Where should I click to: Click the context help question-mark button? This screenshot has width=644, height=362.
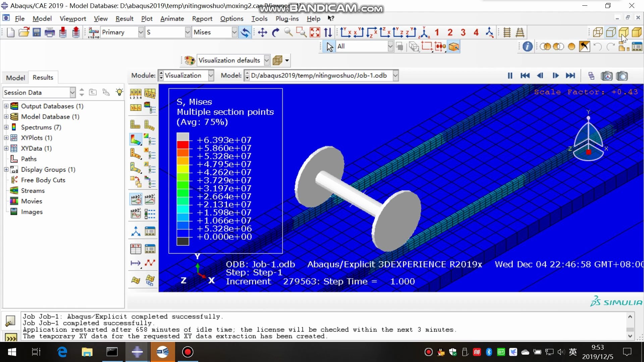pos(331,19)
